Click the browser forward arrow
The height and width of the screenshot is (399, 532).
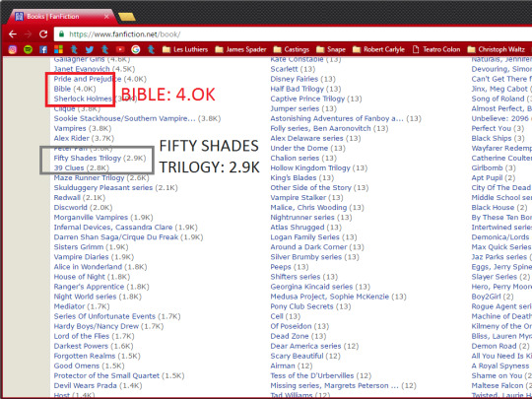[x=28, y=33]
